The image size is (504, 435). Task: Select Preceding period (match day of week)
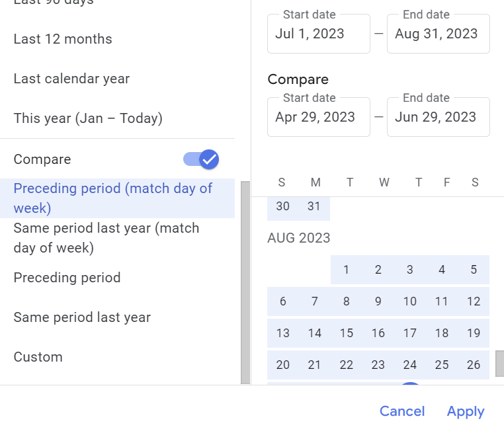(117, 198)
